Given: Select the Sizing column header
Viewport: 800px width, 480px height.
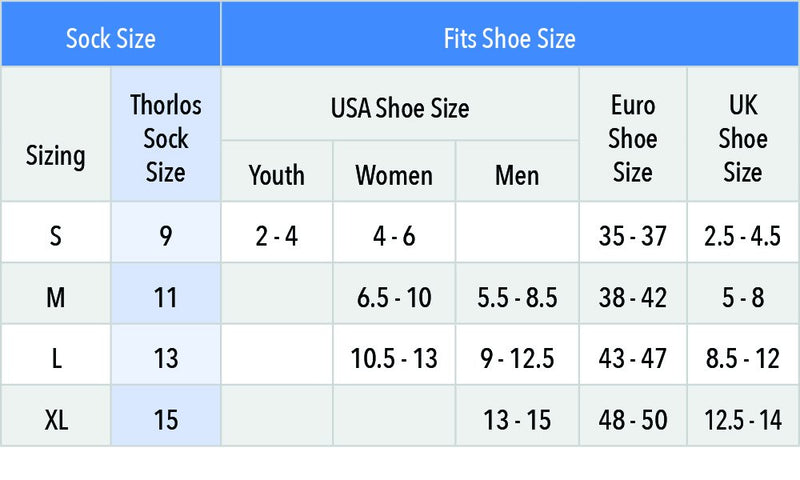Looking at the screenshot, I should pos(56,134).
